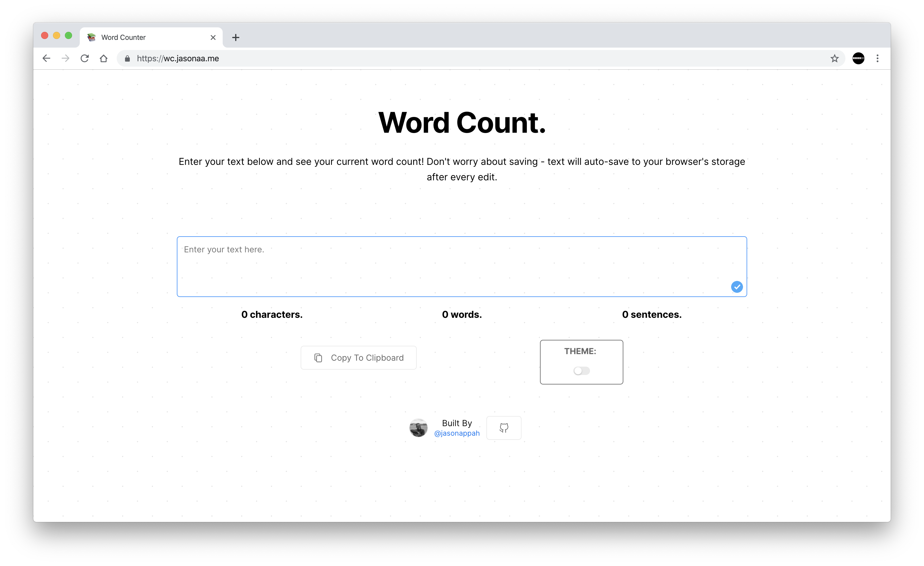The width and height of the screenshot is (924, 566).
Task: Bookmark page with star icon
Action: (x=834, y=58)
